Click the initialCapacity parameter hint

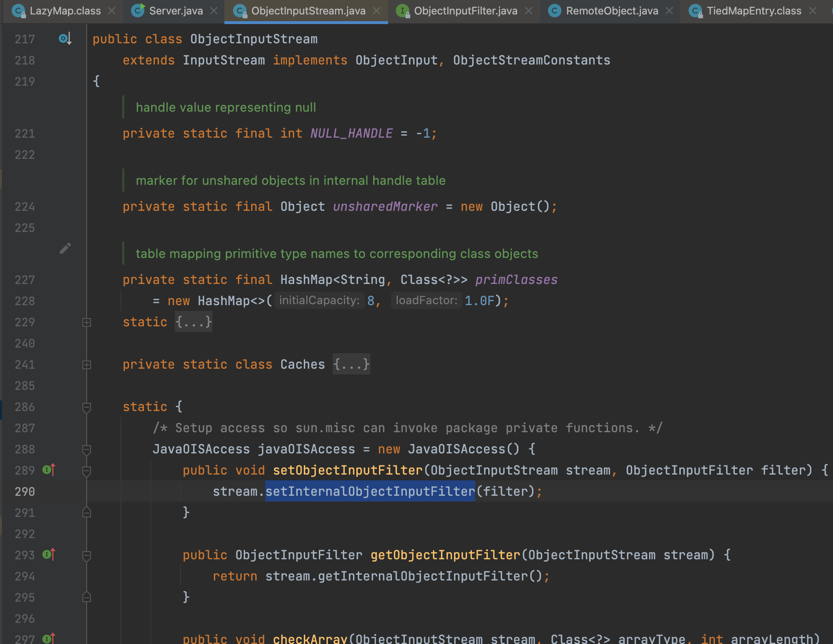click(x=319, y=300)
